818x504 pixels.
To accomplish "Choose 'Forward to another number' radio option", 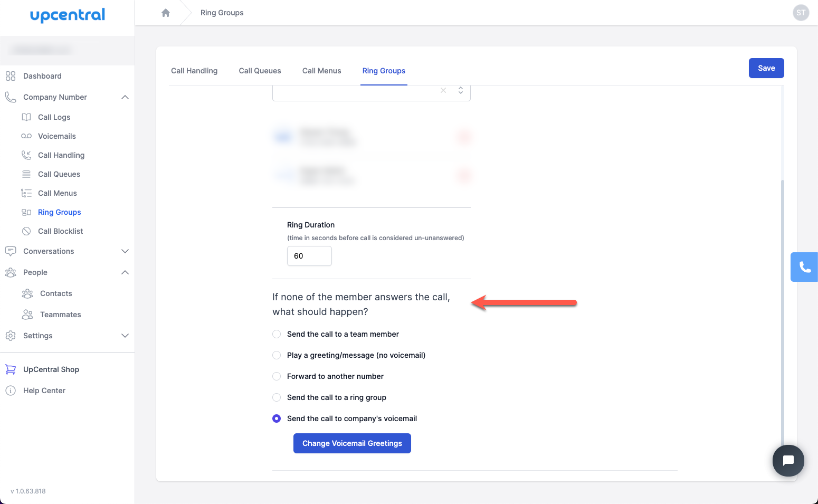I will pos(277,376).
